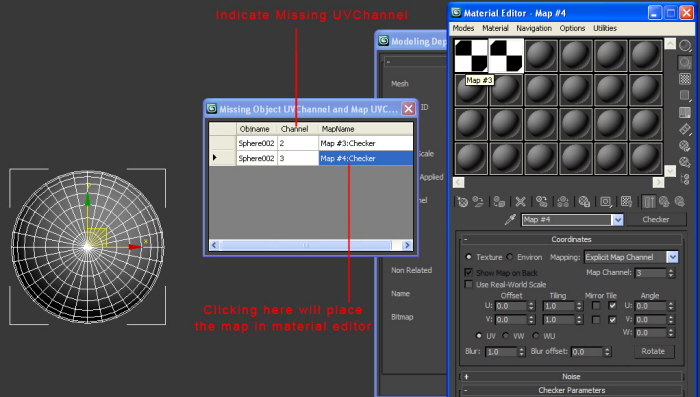
Task: Select the VW radio button
Action: coord(505,335)
